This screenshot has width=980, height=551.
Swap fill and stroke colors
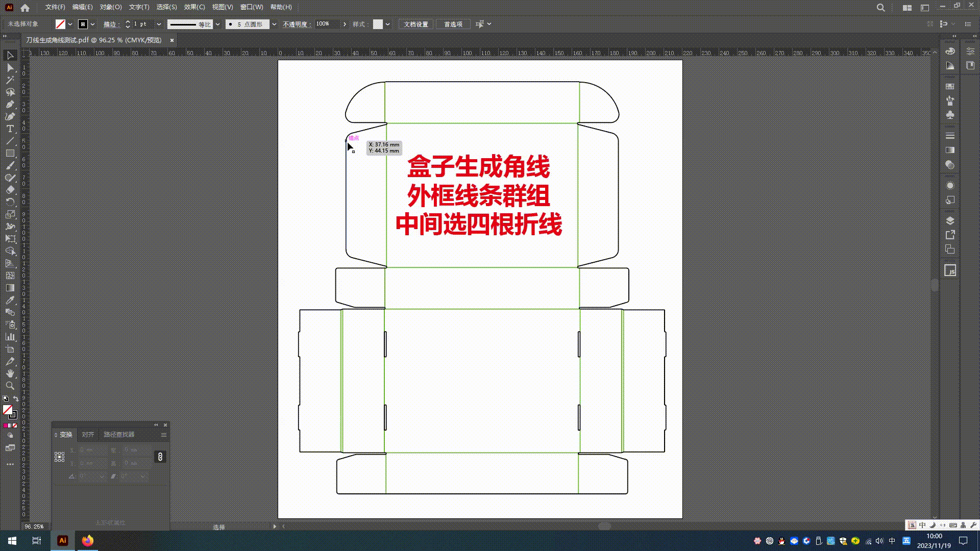point(16,398)
